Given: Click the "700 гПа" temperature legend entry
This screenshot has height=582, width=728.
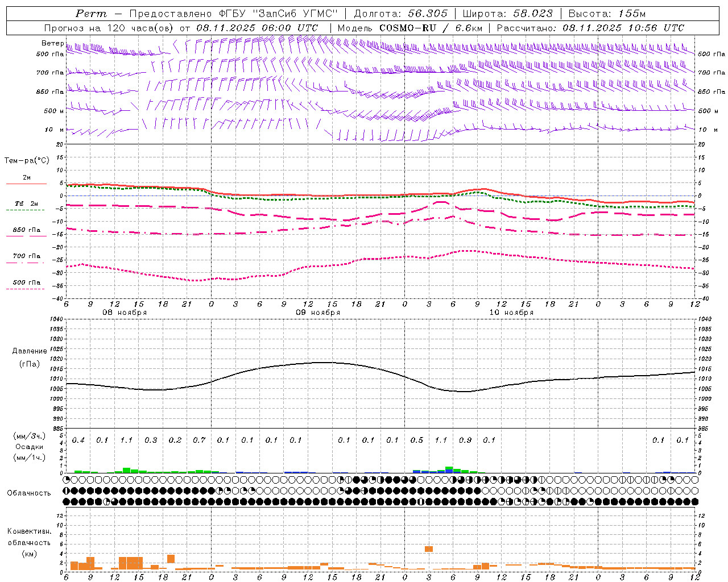Looking at the screenshot, I should coord(27,256).
